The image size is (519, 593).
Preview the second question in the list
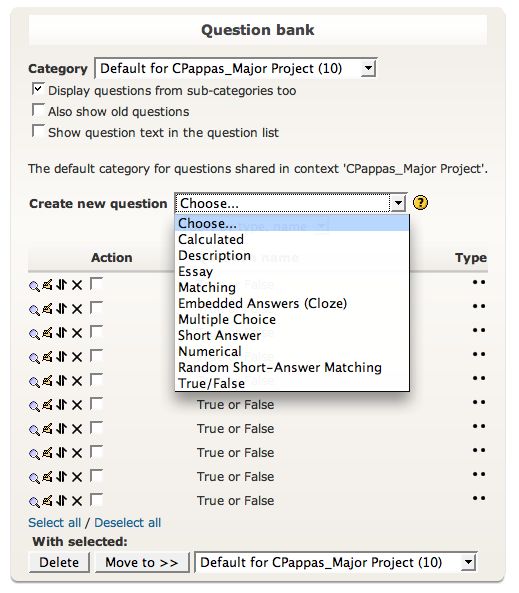coord(34,310)
